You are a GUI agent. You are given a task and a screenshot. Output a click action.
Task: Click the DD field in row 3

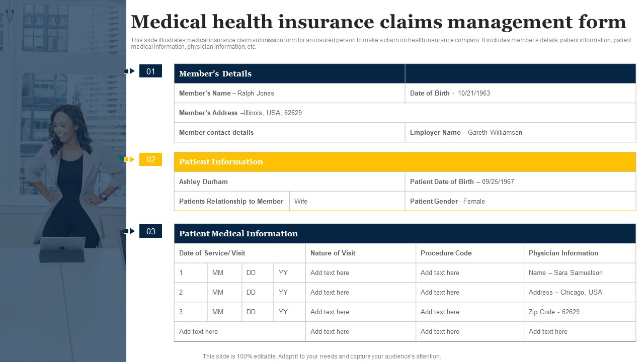coord(258,312)
